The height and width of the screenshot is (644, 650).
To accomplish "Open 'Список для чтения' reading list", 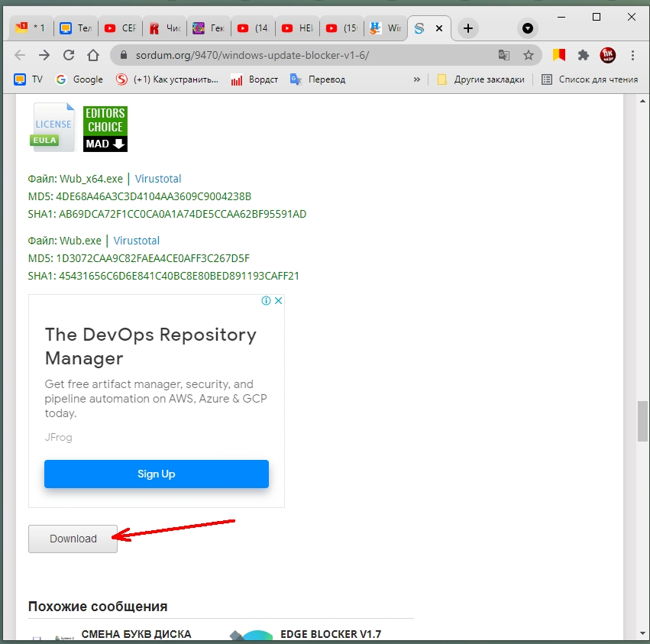I will pyautogui.click(x=590, y=79).
